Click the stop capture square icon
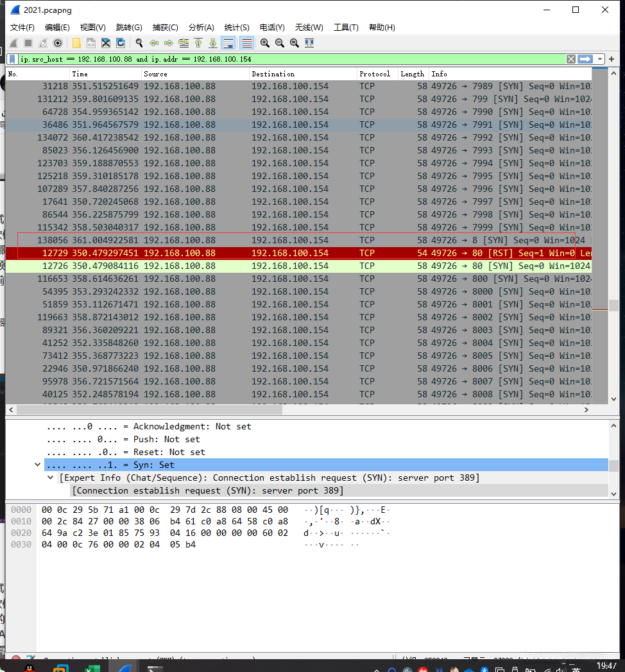The image size is (625, 672). pos(28,43)
